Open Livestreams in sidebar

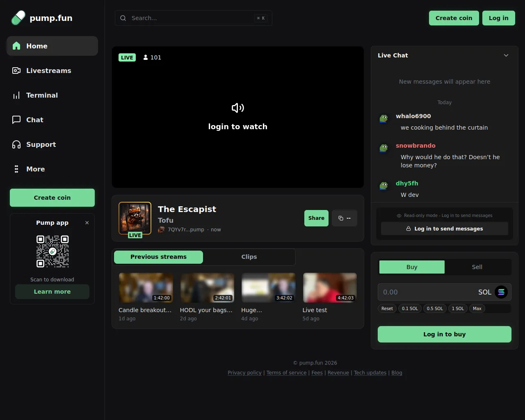pos(52,71)
